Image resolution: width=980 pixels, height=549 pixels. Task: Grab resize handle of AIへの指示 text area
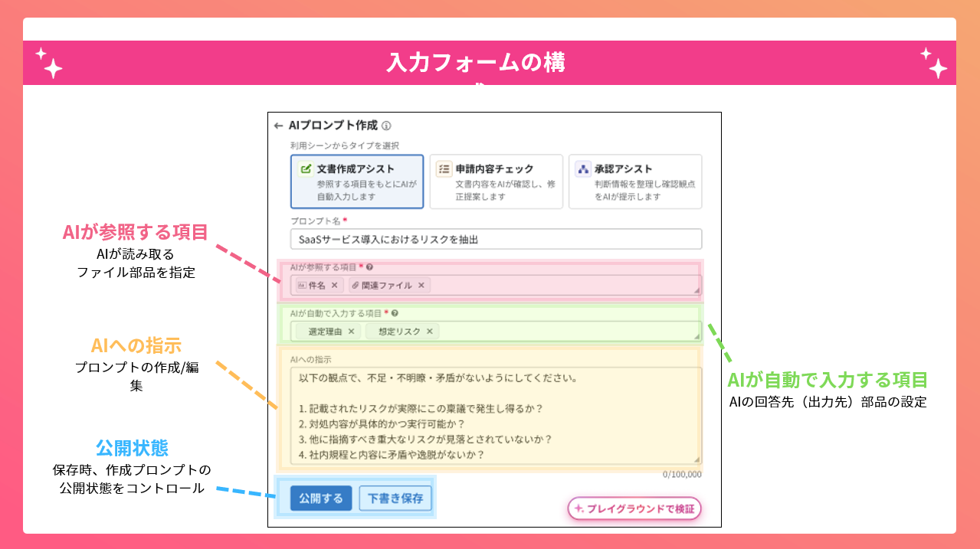click(697, 459)
